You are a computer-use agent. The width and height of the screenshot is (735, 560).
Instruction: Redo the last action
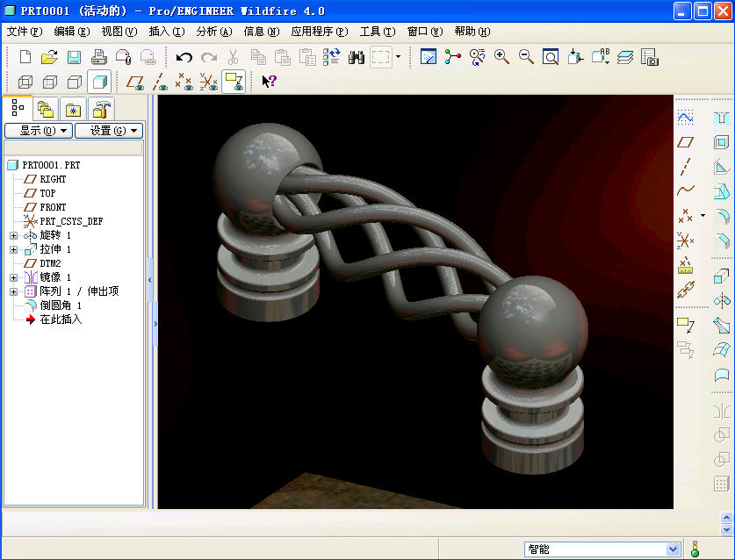point(209,57)
